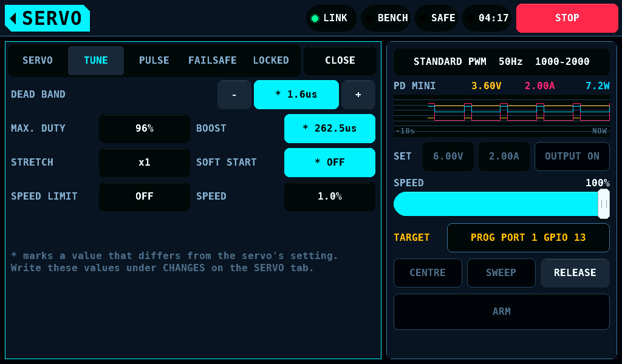Start the SWEEP action

click(x=501, y=273)
